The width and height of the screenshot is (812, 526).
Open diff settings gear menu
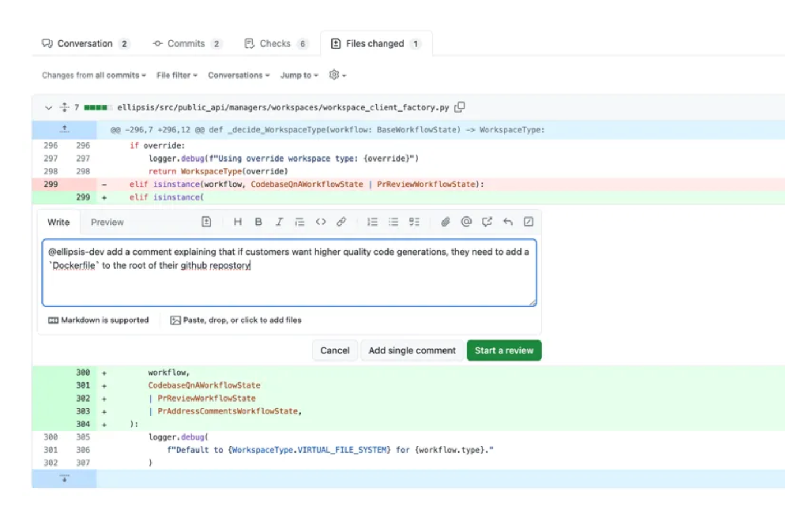(x=337, y=75)
